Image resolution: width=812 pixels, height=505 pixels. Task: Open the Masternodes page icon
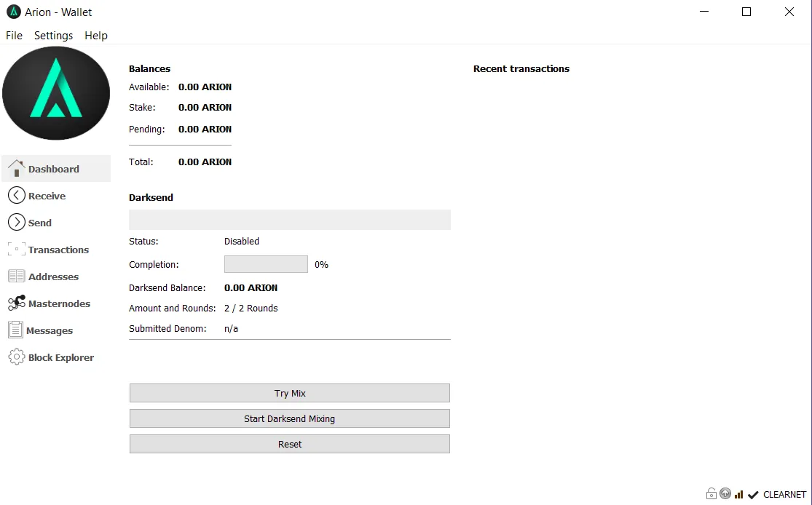[x=17, y=303]
